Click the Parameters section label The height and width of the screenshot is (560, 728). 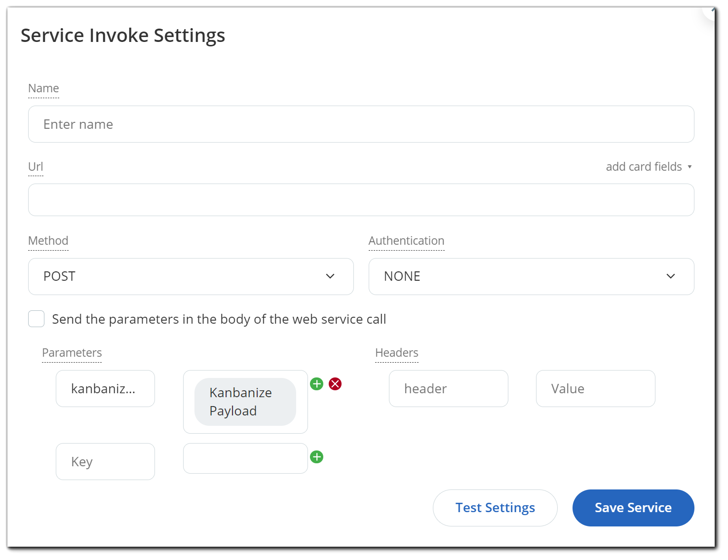pyautogui.click(x=72, y=353)
